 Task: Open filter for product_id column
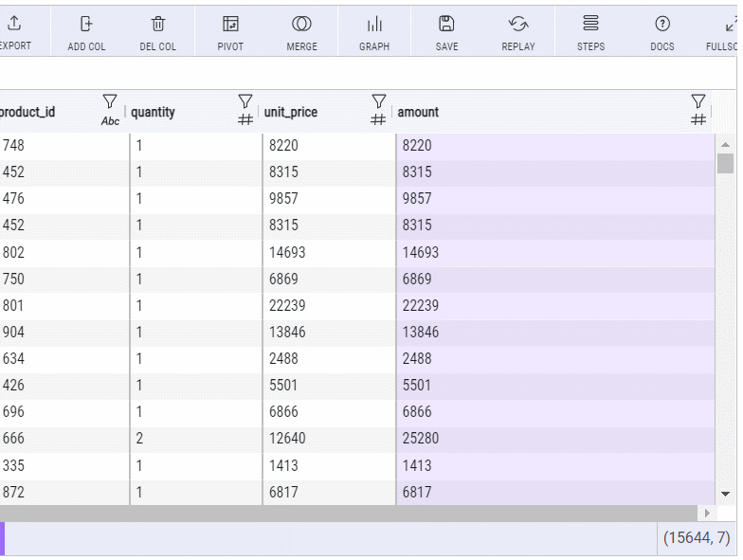tap(110, 101)
